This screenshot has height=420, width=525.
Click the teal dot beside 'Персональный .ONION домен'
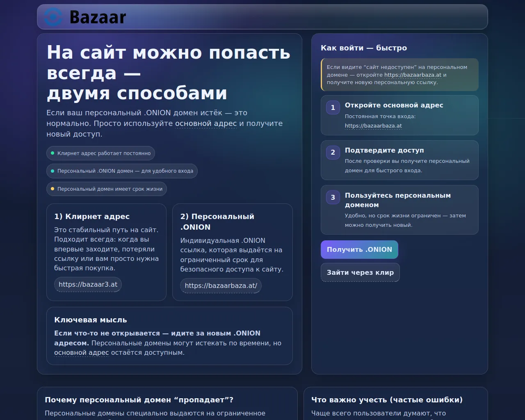pos(52,171)
